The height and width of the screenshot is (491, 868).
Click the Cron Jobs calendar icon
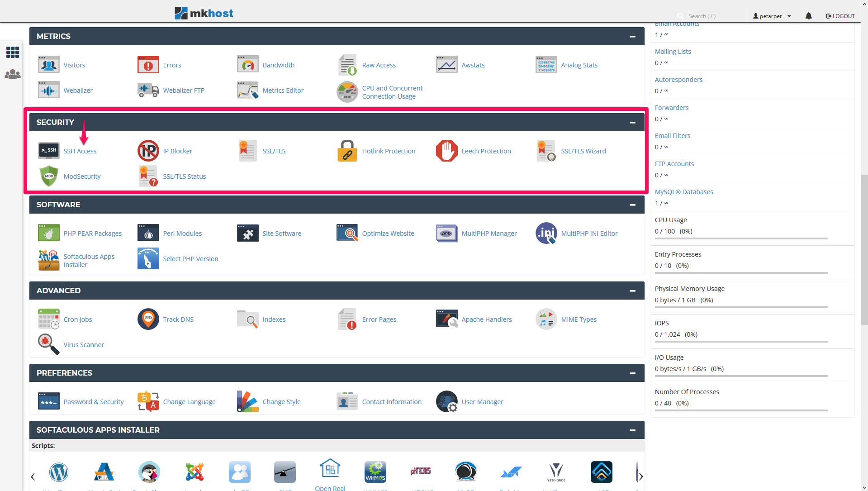pyautogui.click(x=49, y=319)
